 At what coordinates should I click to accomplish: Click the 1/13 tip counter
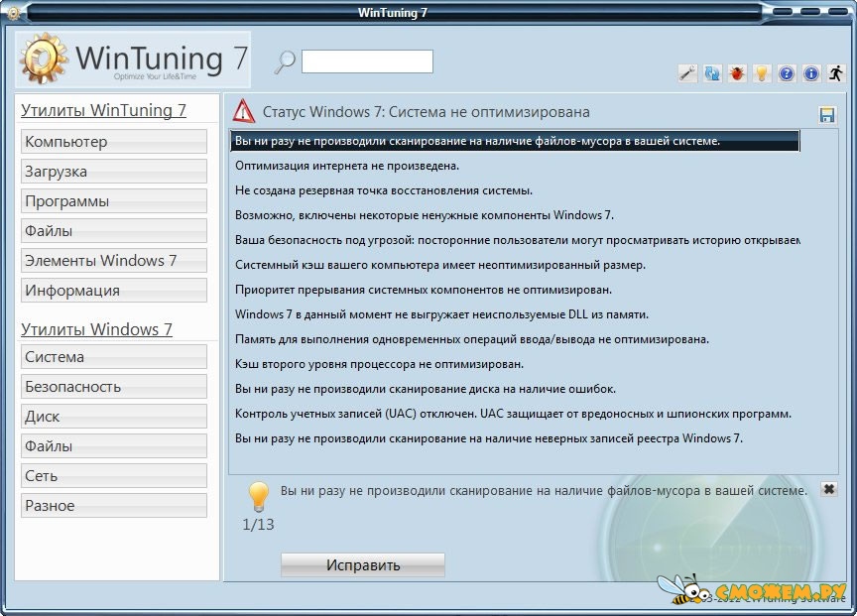(258, 524)
